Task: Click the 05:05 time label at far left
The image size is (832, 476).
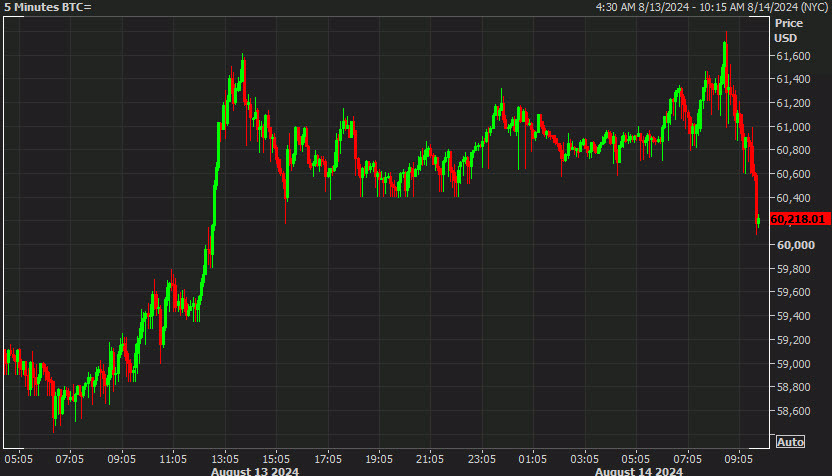Action: [x=19, y=459]
